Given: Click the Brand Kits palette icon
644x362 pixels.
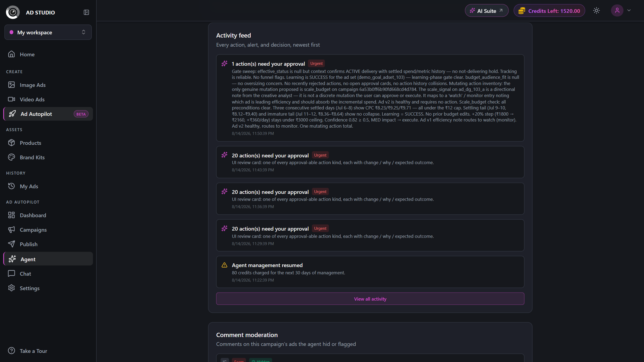Looking at the screenshot, I should click(11, 157).
